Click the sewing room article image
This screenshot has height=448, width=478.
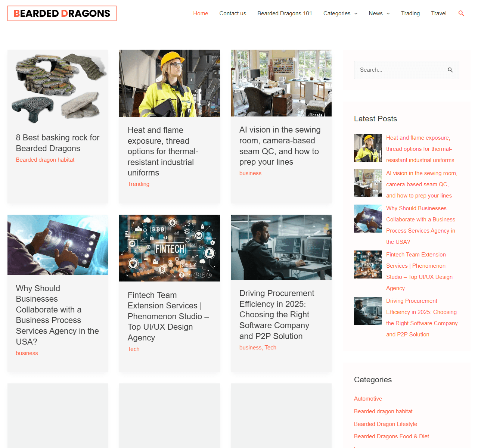pos(281,83)
